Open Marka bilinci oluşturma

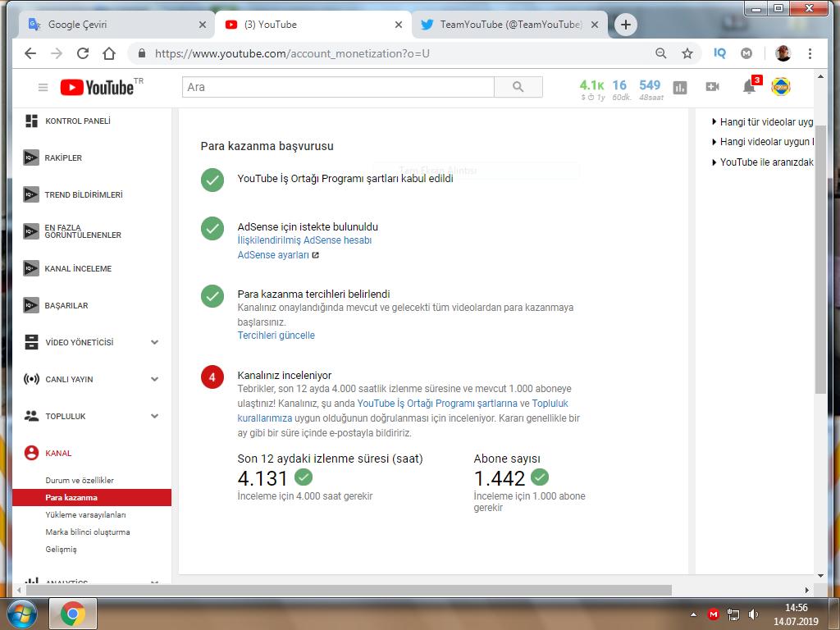(88, 532)
